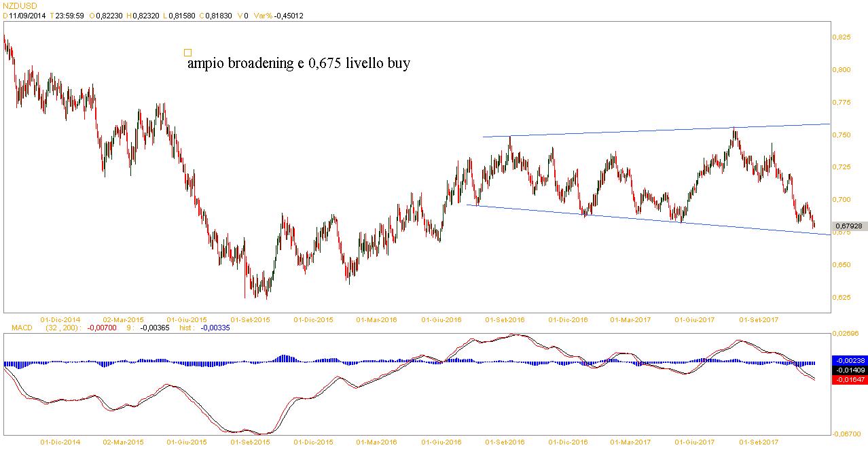
Task: Click the blue MACD histogram value label
Action: (x=849, y=360)
